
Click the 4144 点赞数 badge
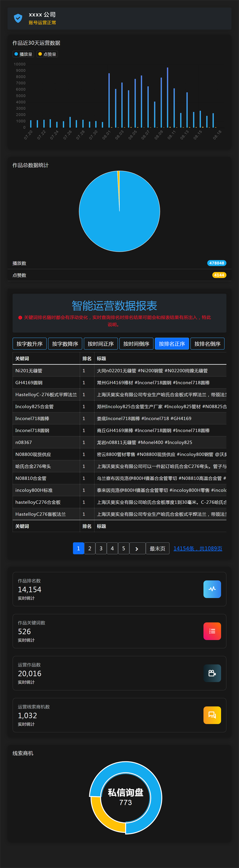(219, 275)
